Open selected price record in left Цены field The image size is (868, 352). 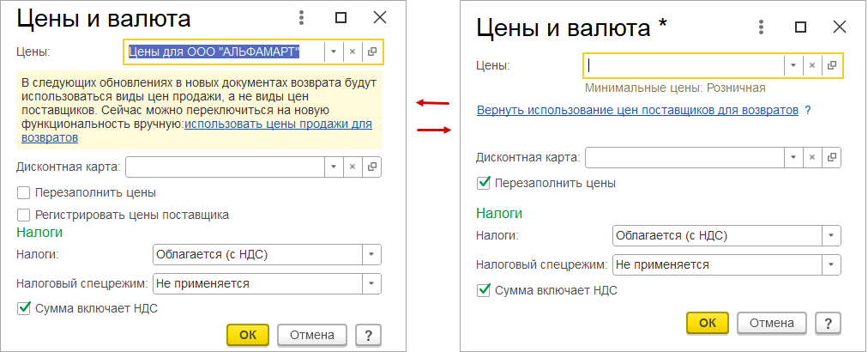pyautogui.click(x=372, y=52)
